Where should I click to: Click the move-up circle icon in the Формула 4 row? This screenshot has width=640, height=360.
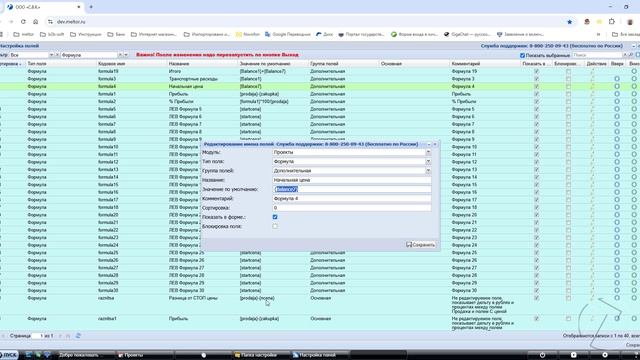click(617, 87)
